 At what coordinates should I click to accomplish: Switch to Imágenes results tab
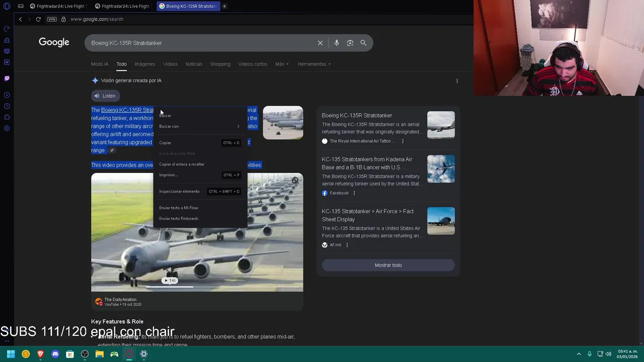pyautogui.click(x=144, y=64)
